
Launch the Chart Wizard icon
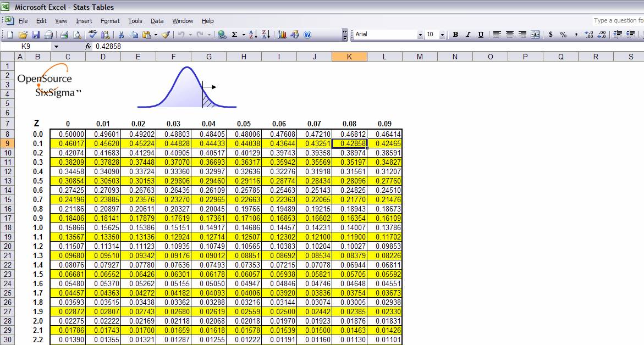click(282, 35)
